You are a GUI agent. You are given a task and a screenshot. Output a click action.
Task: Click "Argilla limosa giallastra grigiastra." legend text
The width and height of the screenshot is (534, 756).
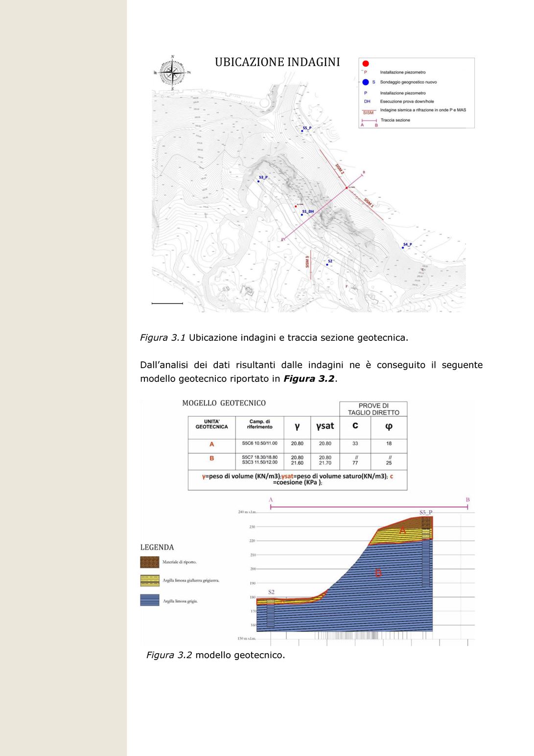tap(191, 581)
